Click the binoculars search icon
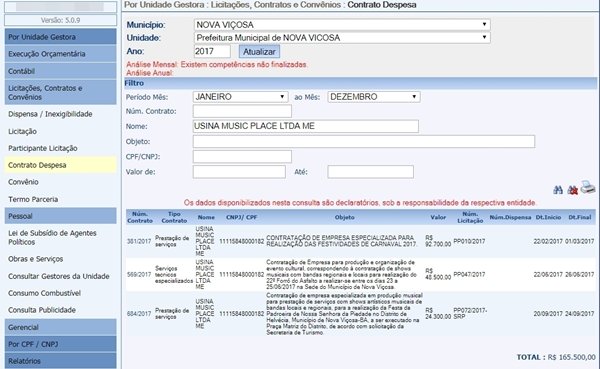Viewport: 600px width, 369px height. [558, 190]
